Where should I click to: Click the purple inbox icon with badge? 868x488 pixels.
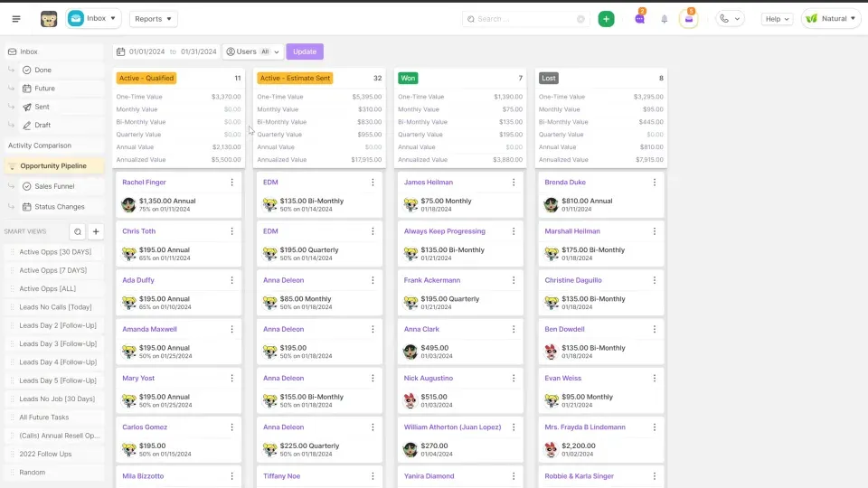[689, 19]
